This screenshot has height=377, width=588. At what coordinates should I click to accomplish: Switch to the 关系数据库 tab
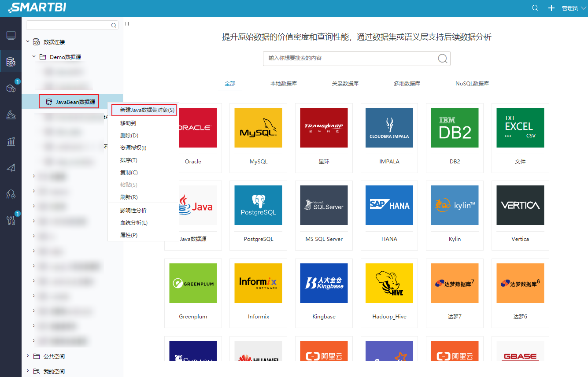[x=345, y=83]
